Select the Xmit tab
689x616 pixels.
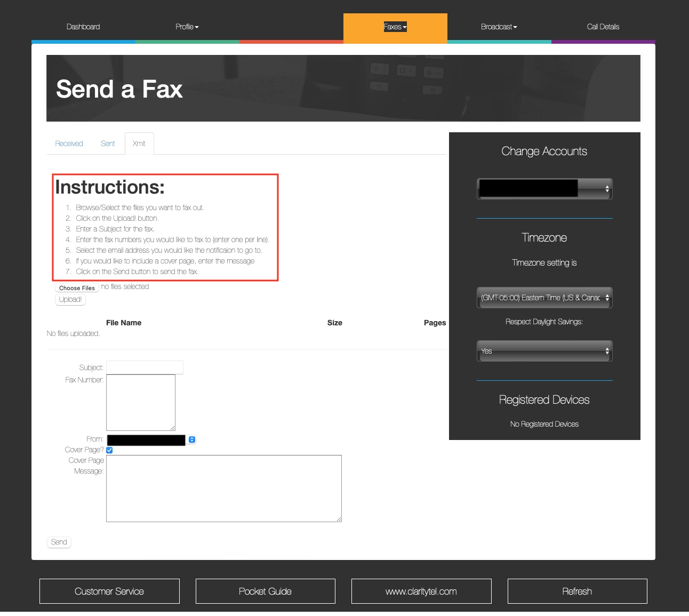(x=139, y=143)
